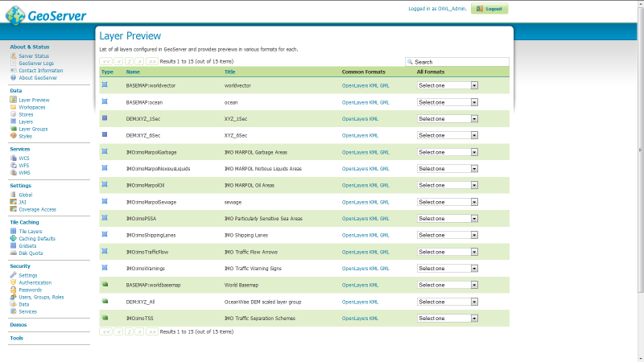Open All Formats dropdown for BASEMAP:ocean
Image resolution: width=644 pixels, height=362 pixels.
coord(448,102)
